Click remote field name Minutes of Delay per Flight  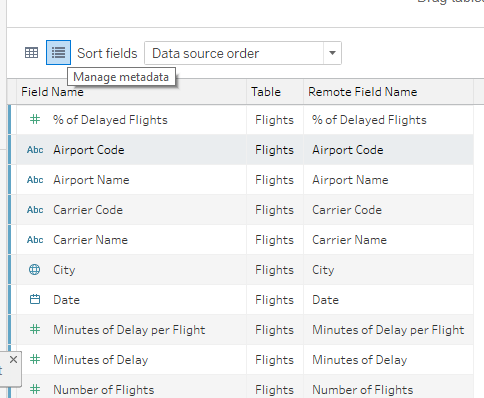(388, 330)
